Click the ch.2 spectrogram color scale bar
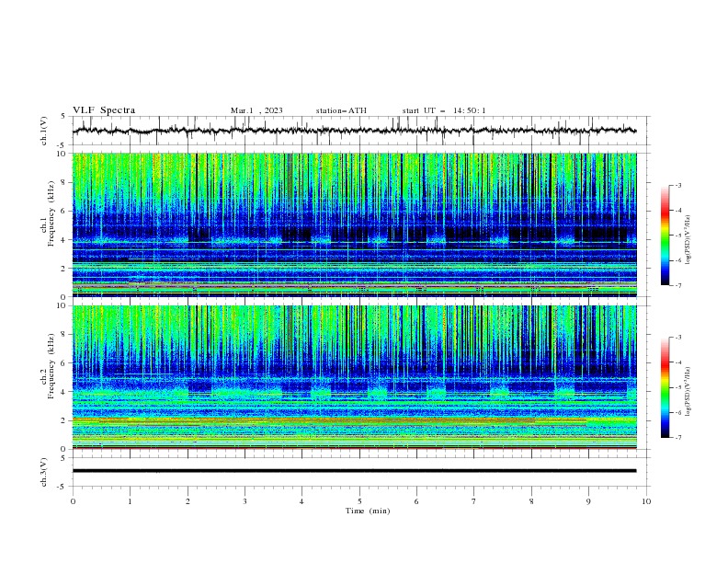The height and width of the screenshot is (563, 728). click(665, 387)
